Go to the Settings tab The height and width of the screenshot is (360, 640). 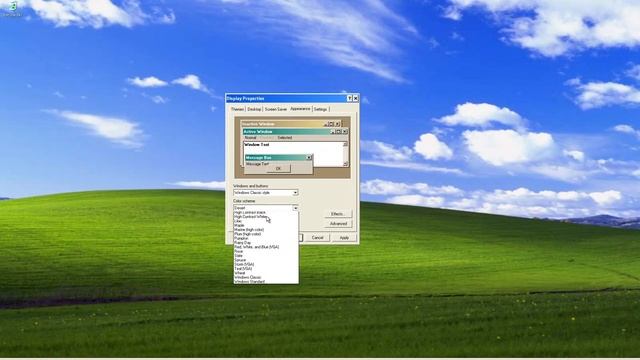(x=321, y=109)
